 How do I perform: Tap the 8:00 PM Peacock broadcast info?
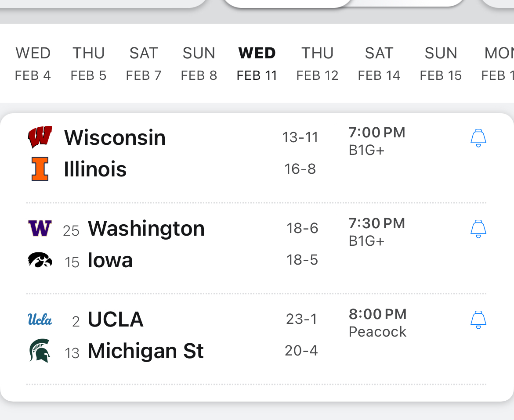tap(377, 323)
